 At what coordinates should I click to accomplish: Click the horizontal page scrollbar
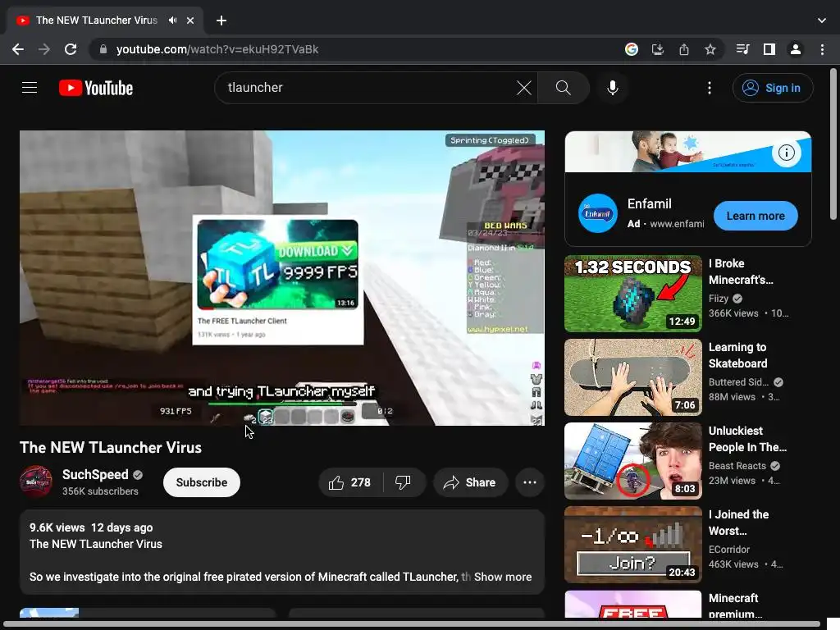pyautogui.click(x=412, y=624)
